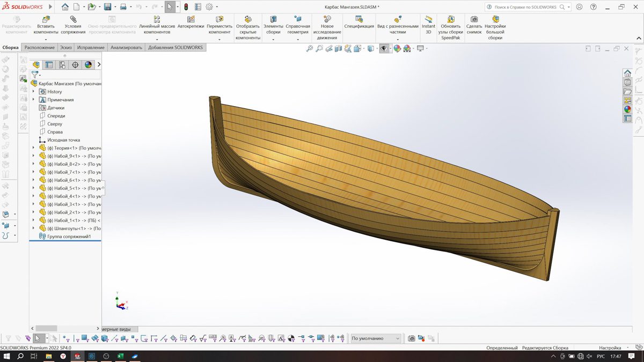Switch to the Эскиз tab
This screenshot has height=362, width=644.
click(x=65, y=48)
